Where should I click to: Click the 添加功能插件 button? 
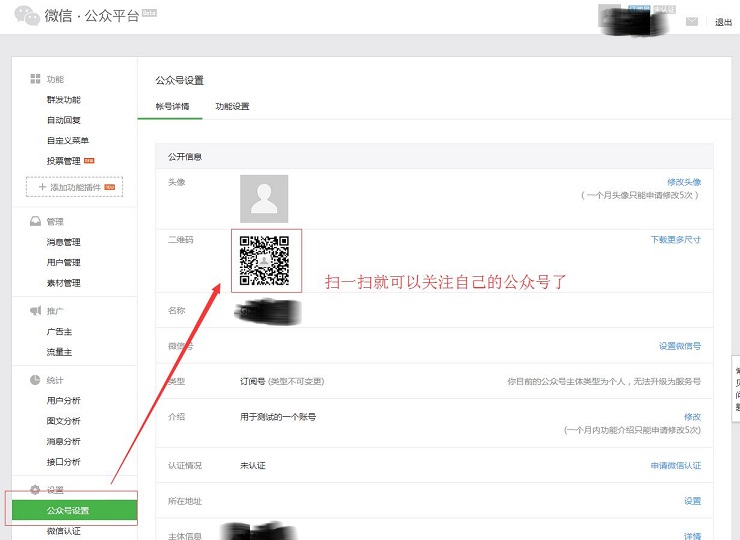[75, 187]
